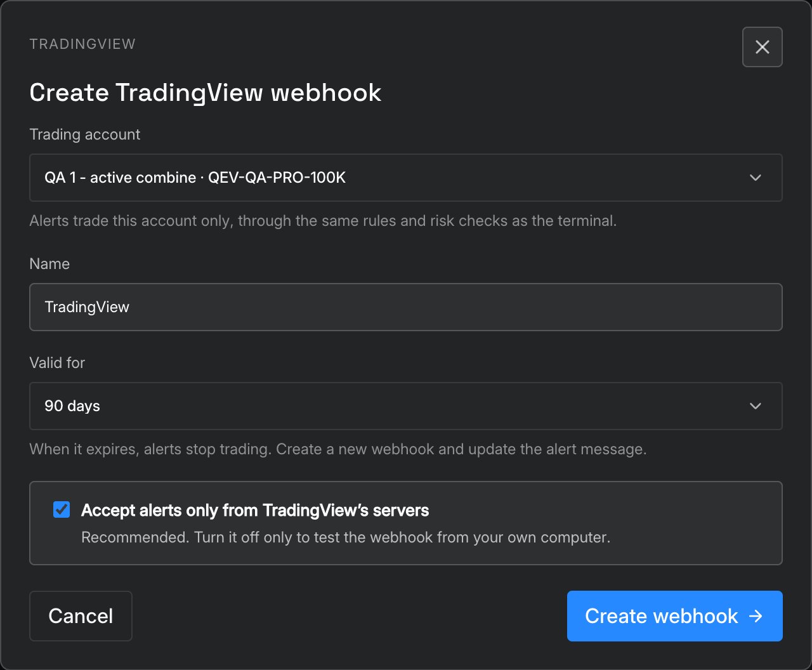Click the 'Recommended. Turn it off only' description
This screenshot has width=812, height=670.
(x=346, y=537)
